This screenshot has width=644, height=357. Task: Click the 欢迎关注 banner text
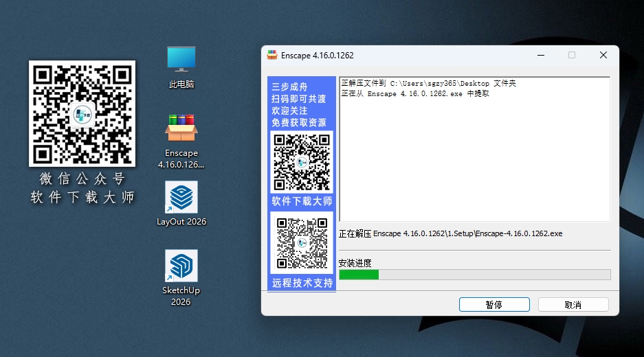pos(289,111)
